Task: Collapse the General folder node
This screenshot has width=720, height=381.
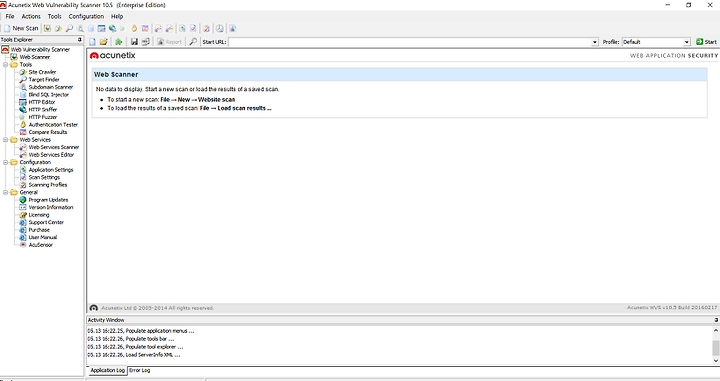Action: (x=6, y=192)
